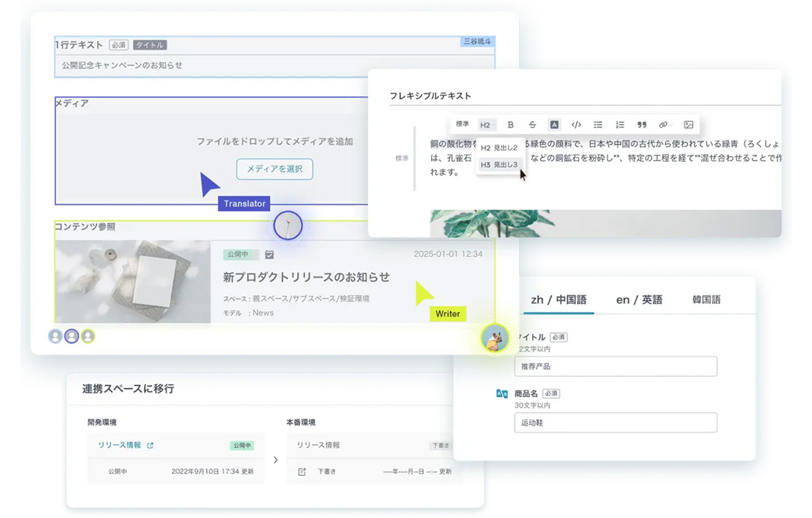Click the コンテンツ参照 section label
This screenshot has height=518, width=812.
pos(85,227)
